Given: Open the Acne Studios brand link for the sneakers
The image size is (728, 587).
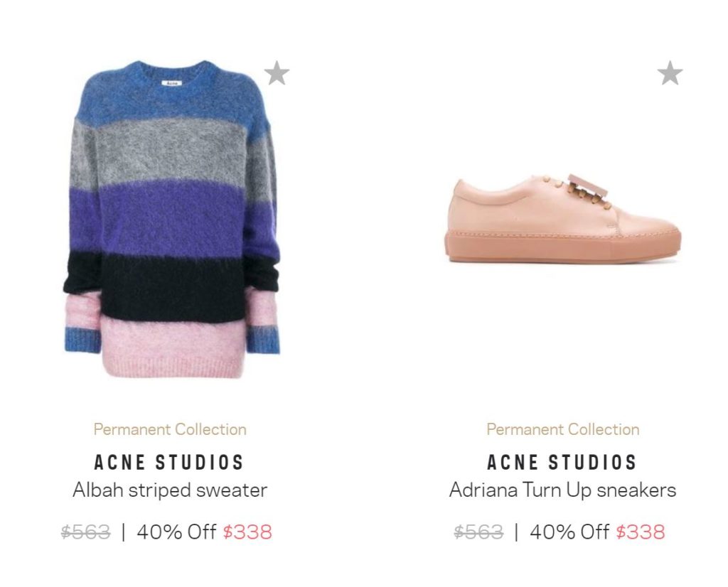Looking at the screenshot, I should 562,463.
